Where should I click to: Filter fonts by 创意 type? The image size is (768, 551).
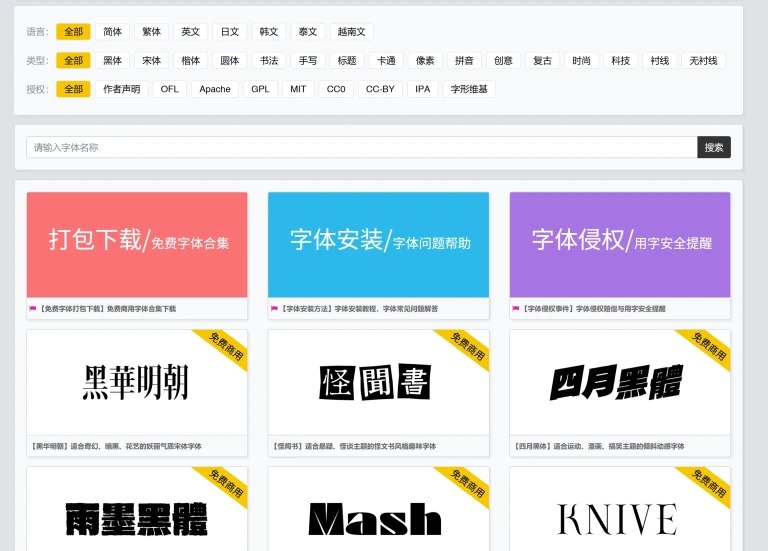[x=503, y=61]
